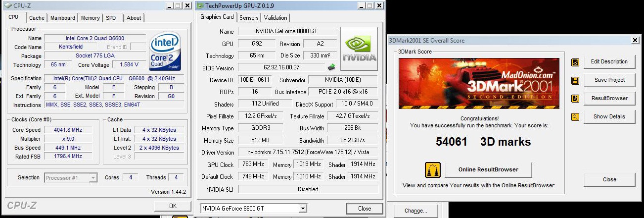Open the SPD tab in CPU-Z
This screenshot has height=218, width=644.
pyautogui.click(x=111, y=18)
